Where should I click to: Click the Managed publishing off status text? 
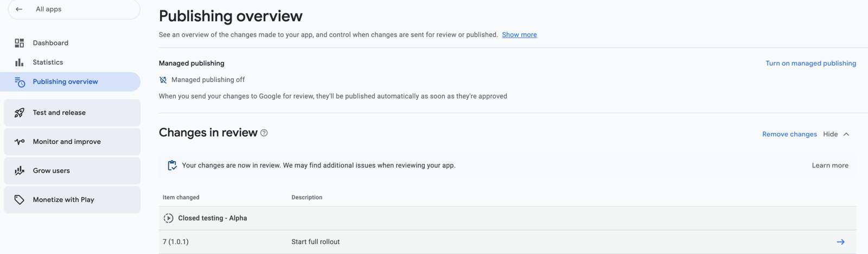coord(208,80)
